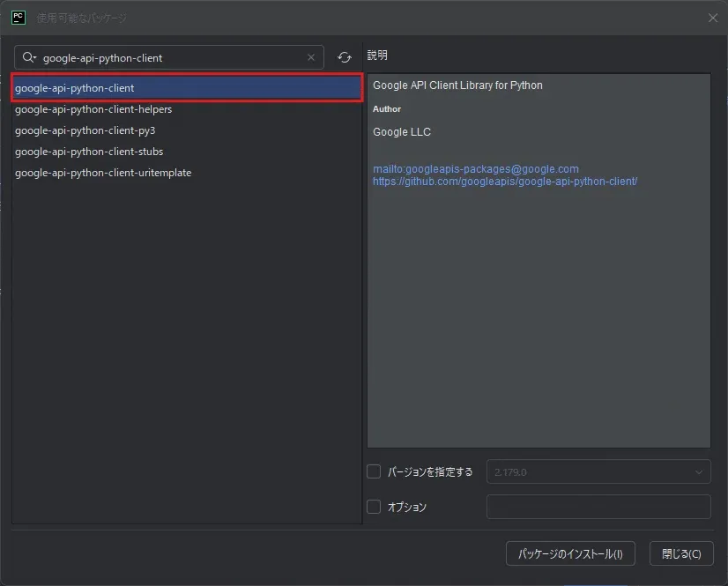The height and width of the screenshot is (586, 728).
Task: Click the 説明 label
Action: (x=377, y=56)
